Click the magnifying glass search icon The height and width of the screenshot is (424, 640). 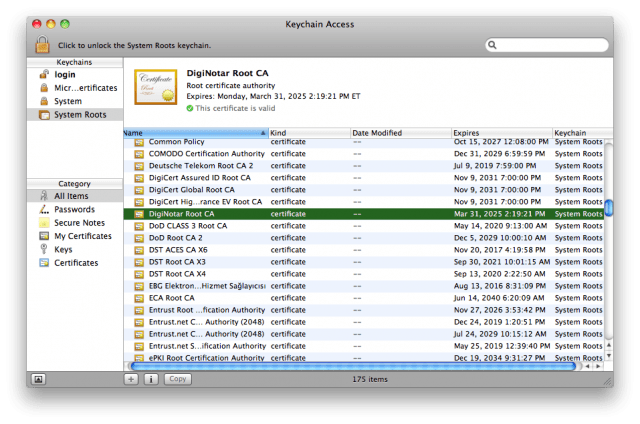[493, 45]
